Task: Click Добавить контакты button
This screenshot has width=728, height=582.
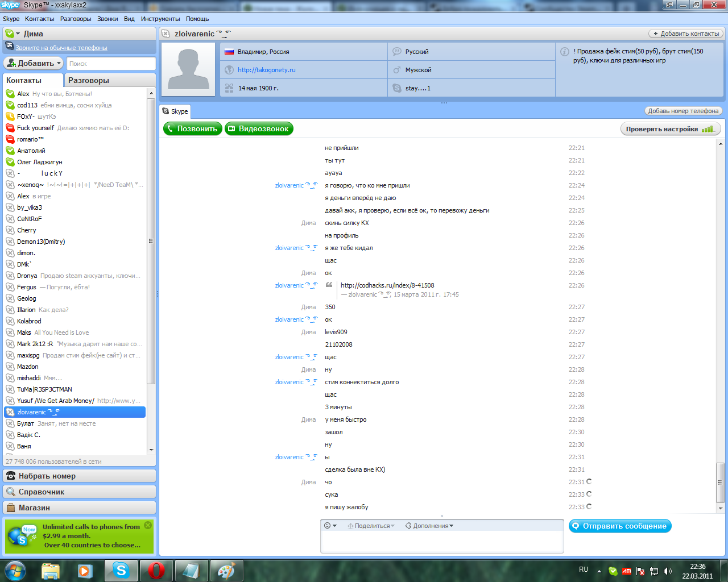Action: click(x=686, y=34)
